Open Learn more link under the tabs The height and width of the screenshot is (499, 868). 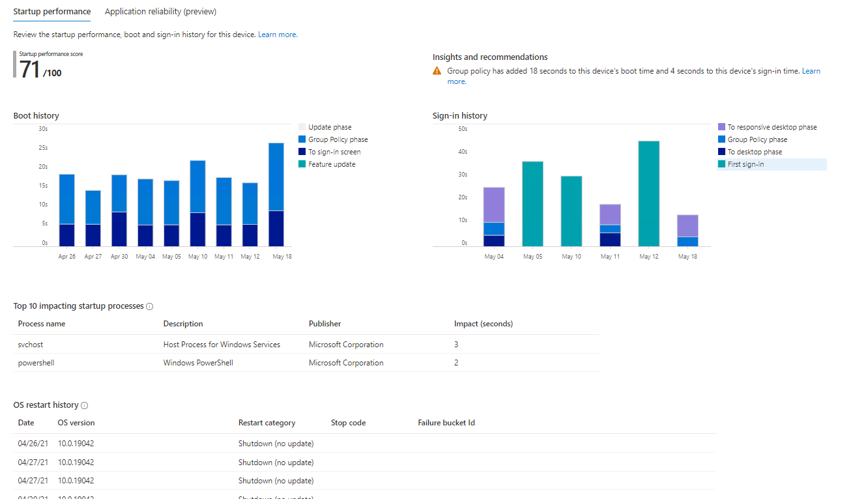click(x=278, y=35)
